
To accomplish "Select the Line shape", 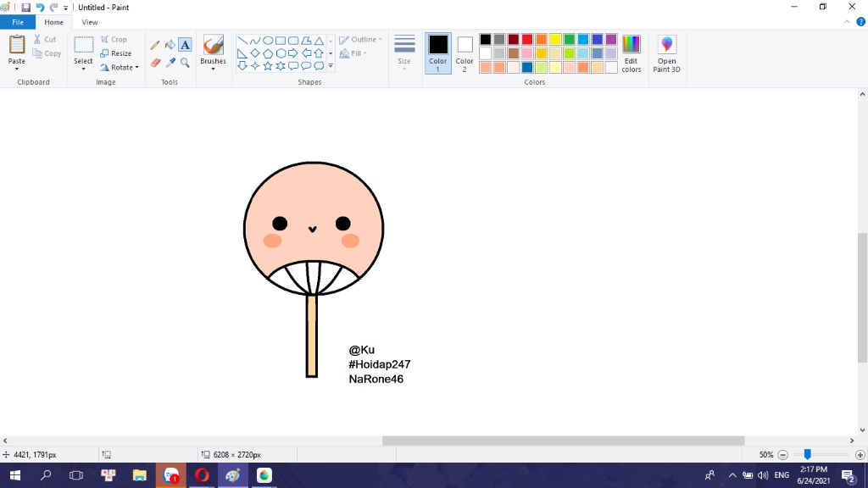I will click(242, 41).
